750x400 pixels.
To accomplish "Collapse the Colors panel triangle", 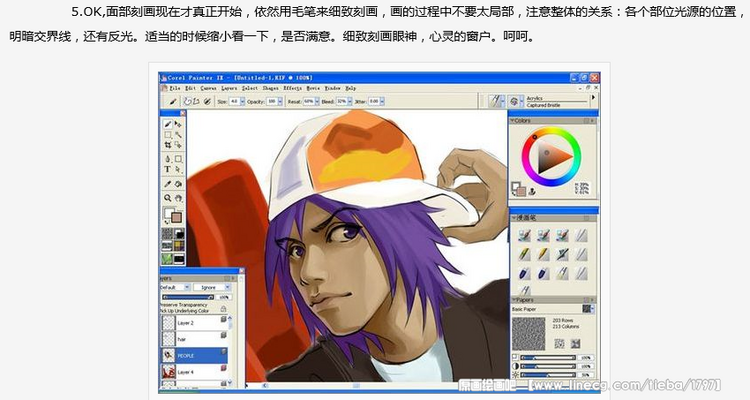I will pyautogui.click(x=512, y=121).
